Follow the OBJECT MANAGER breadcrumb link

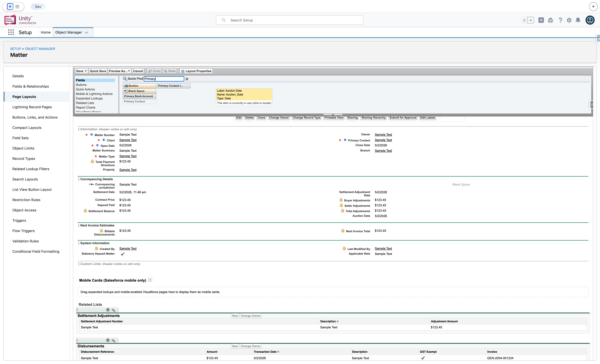click(40, 49)
